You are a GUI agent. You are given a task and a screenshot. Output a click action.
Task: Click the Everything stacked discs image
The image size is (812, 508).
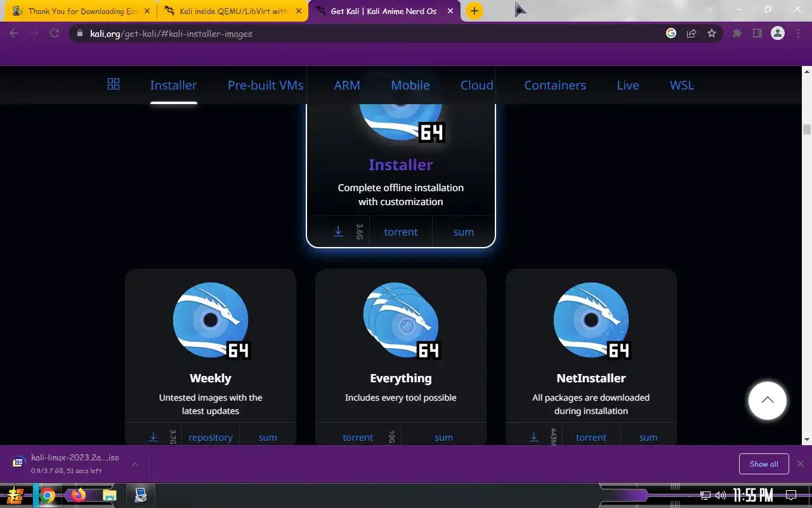(x=401, y=320)
